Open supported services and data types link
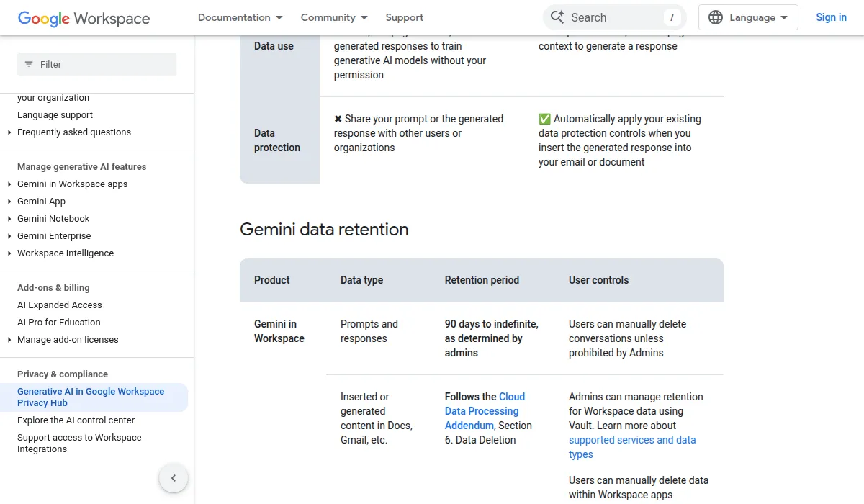This screenshot has width=864, height=504. [x=632, y=447]
